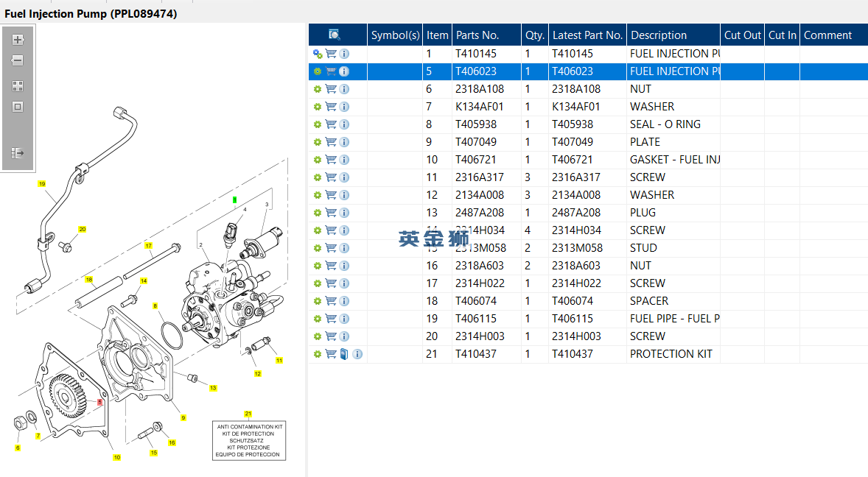Image resolution: width=868 pixels, height=477 pixels.
Task: Open info for item 1 T410145
Action: coord(344,54)
